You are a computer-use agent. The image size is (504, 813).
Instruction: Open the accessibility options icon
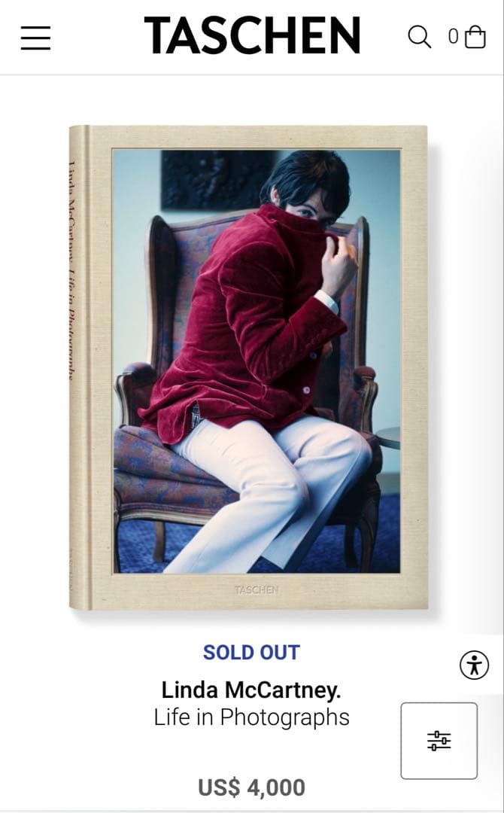(x=474, y=665)
